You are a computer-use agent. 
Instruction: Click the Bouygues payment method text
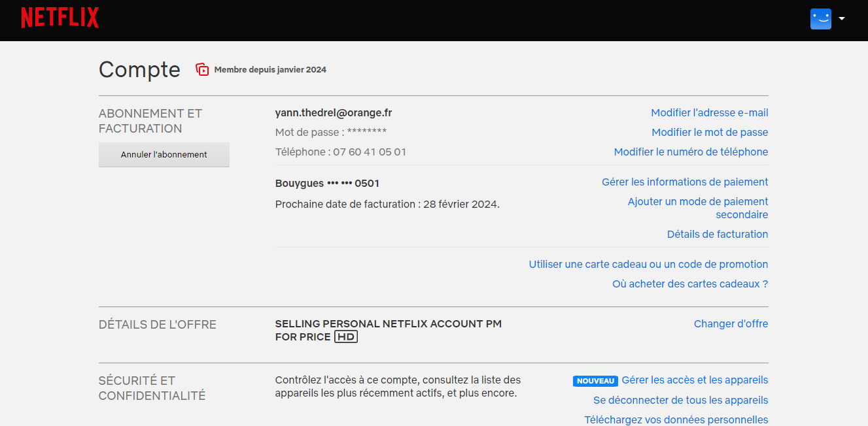[327, 184]
